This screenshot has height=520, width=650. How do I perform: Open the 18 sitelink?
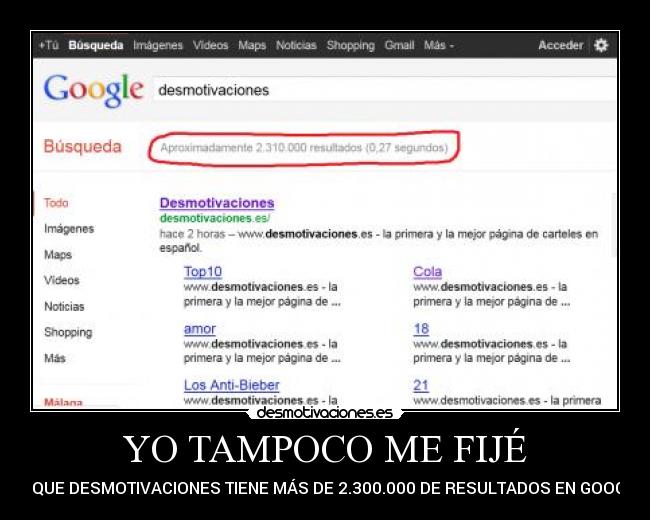(421, 329)
